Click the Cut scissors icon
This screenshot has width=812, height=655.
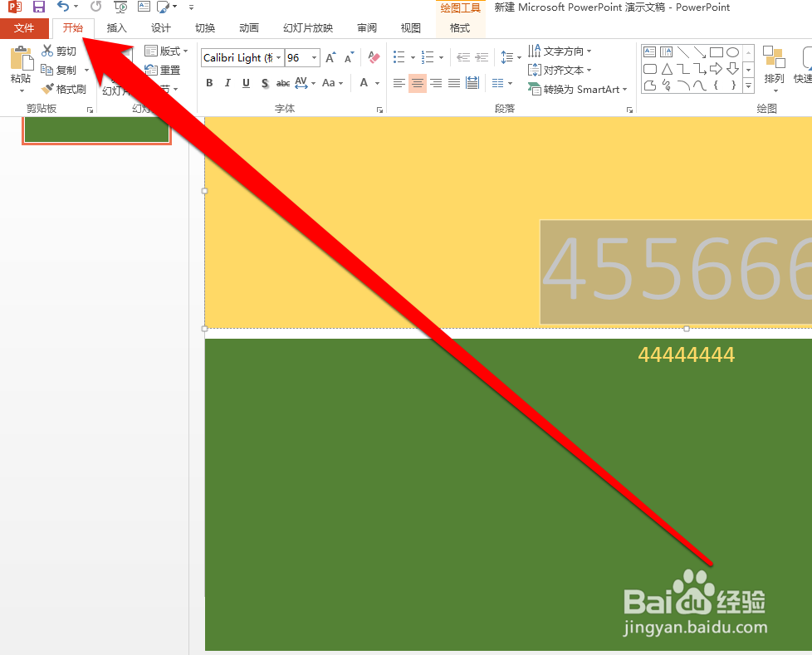tap(47, 51)
